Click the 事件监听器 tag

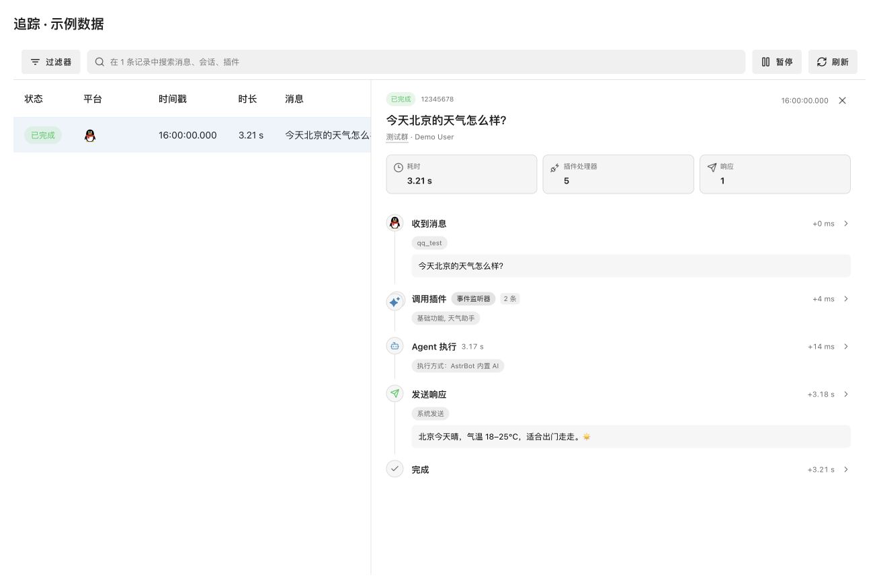tap(474, 298)
